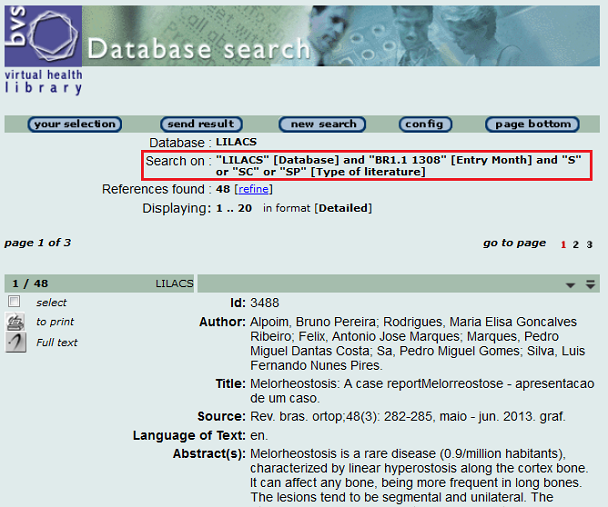Screen dimensions: 608x507
Task: Click the LILACS label in the record header
Action: coord(174,284)
